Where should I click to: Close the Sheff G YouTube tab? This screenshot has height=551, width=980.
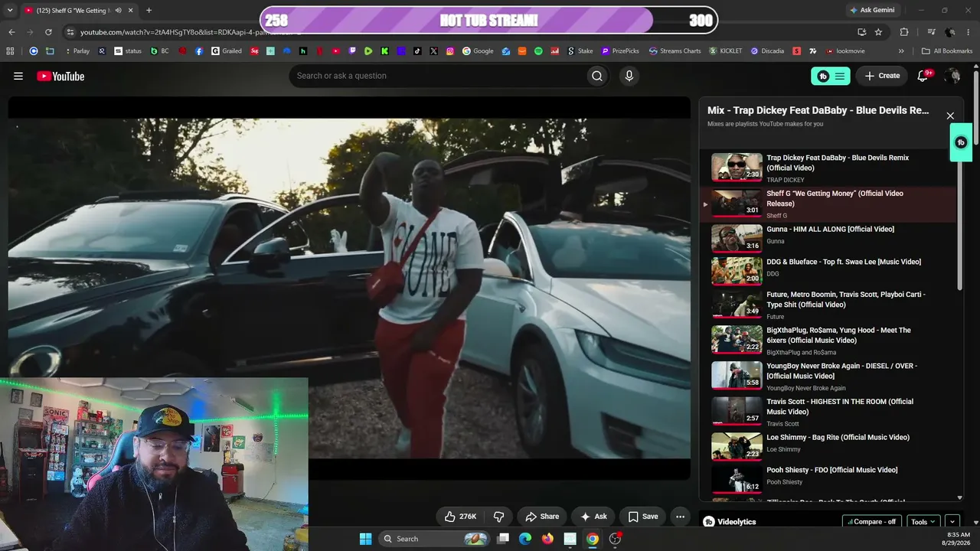pos(131,11)
